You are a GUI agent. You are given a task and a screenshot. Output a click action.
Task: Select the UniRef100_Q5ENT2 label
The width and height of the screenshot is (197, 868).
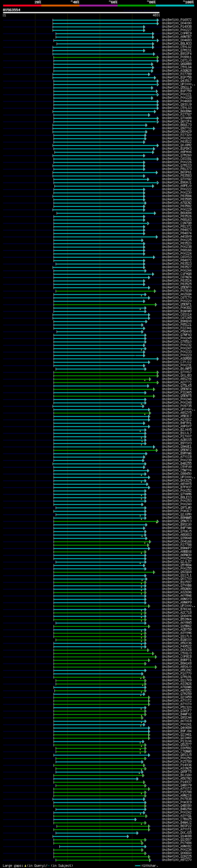[x=176, y=450]
